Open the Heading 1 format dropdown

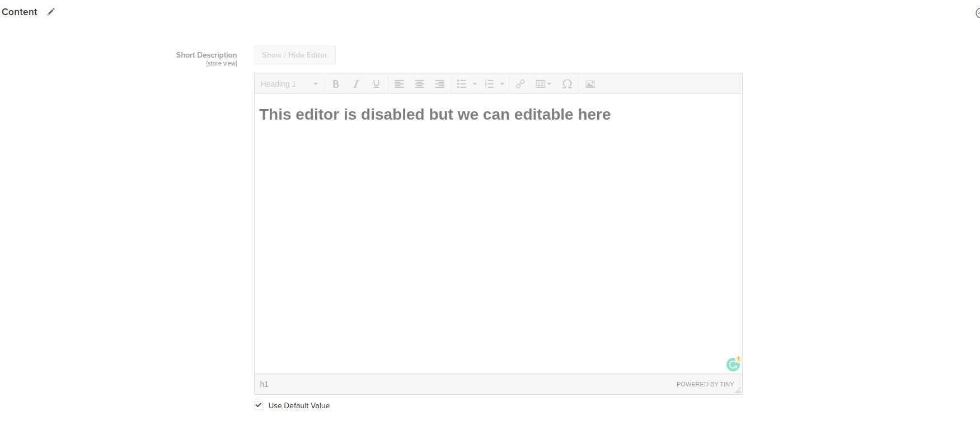click(289, 84)
